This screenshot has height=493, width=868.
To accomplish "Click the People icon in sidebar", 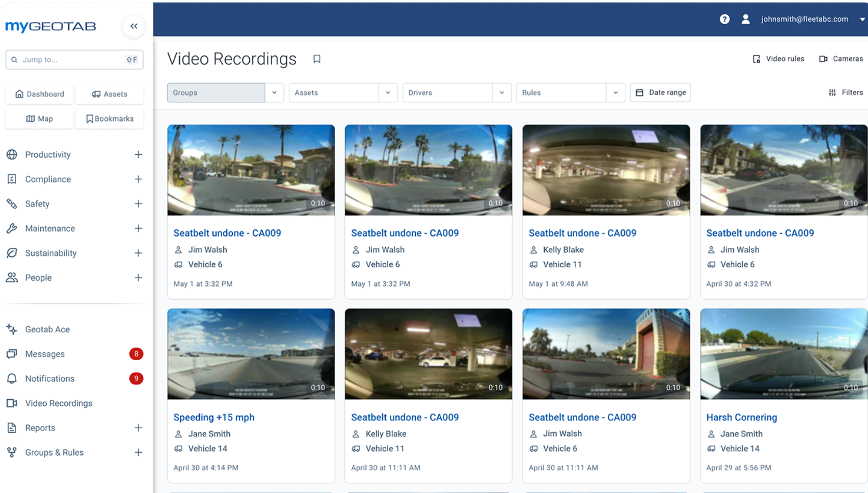I will coord(12,278).
